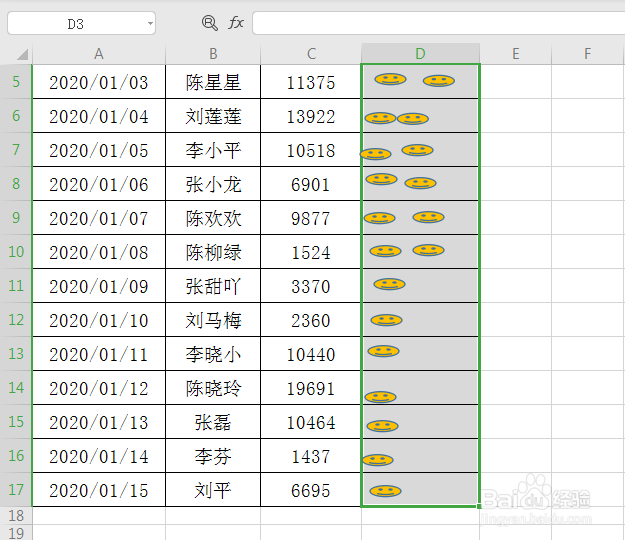Click the value cell 19691

click(311, 388)
